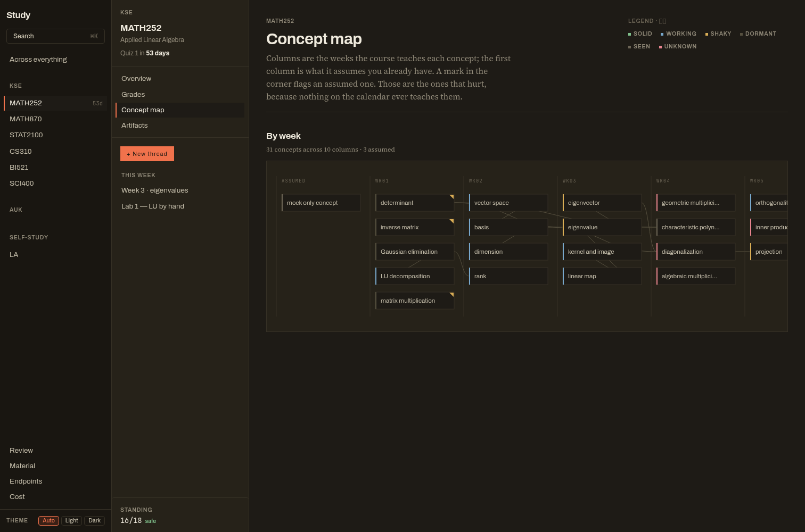805x532 pixels.
Task: Select the LU decomposition concept node
Action: (x=415, y=276)
